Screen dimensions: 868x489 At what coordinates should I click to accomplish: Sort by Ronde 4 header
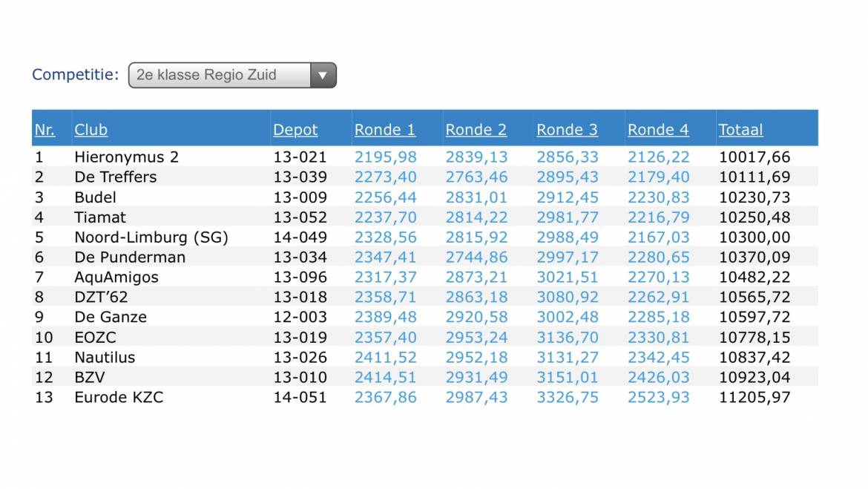click(x=658, y=130)
